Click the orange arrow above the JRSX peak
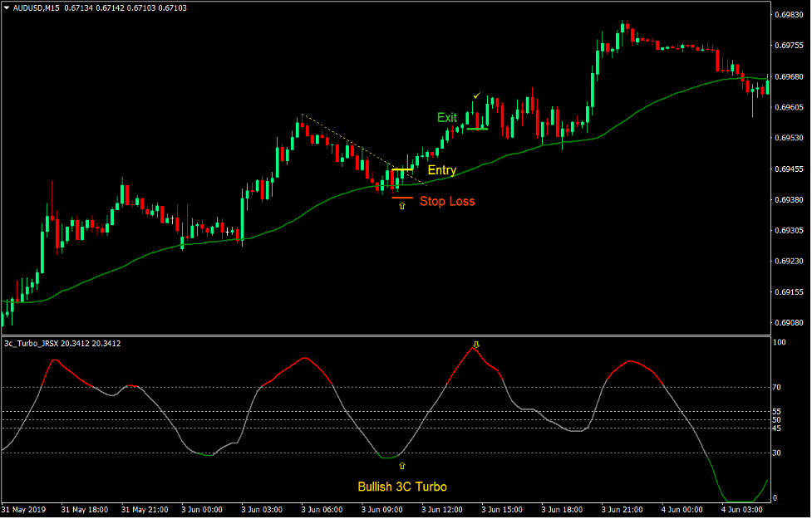 476,342
